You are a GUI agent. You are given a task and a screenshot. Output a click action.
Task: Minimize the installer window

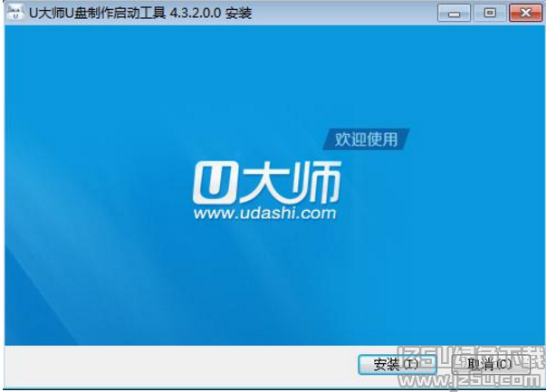tap(454, 14)
